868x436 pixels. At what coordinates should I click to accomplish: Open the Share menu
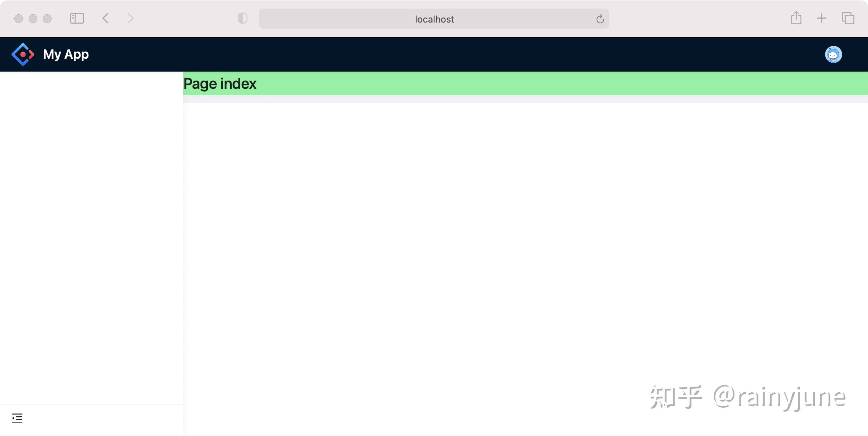point(796,18)
